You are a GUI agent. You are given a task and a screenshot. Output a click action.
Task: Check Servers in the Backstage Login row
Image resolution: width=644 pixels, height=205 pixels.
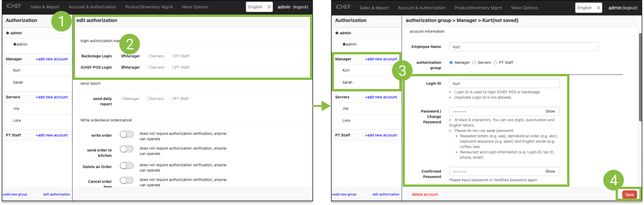click(150, 56)
